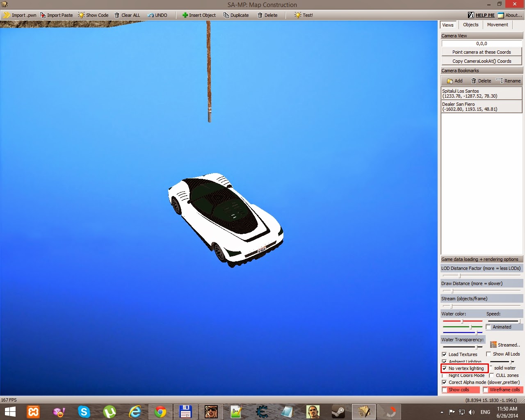Open the Movement tab
Image resolution: width=525 pixels, height=420 pixels.
click(x=498, y=25)
